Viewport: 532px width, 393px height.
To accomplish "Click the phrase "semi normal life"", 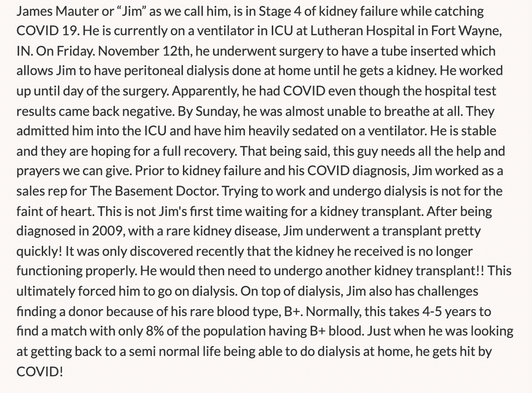I will click(x=174, y=352).
